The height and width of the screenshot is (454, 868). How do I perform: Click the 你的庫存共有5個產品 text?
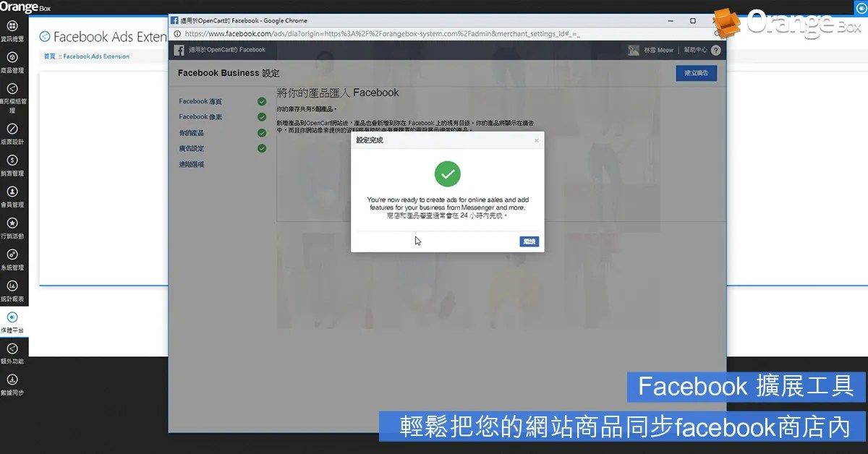[307, 108]
